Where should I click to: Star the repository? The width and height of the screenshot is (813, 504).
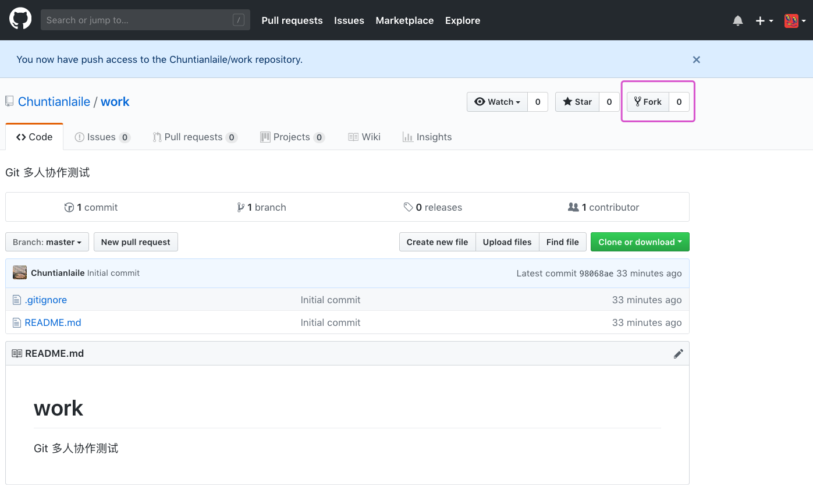click(577, 102)
